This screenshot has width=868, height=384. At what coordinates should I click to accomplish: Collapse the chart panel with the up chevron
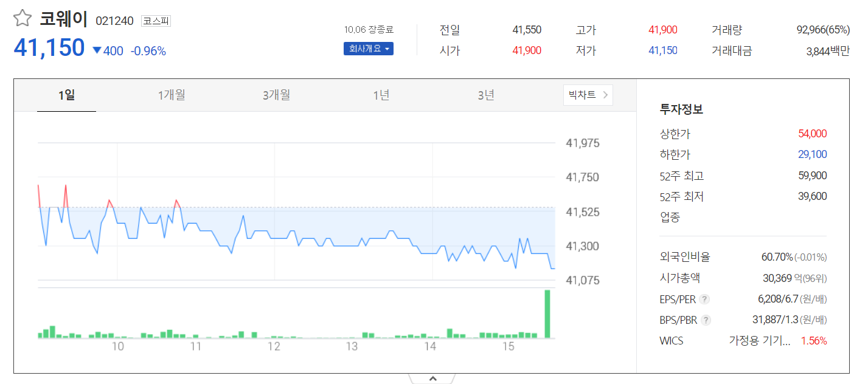click(x=432, y=379)
